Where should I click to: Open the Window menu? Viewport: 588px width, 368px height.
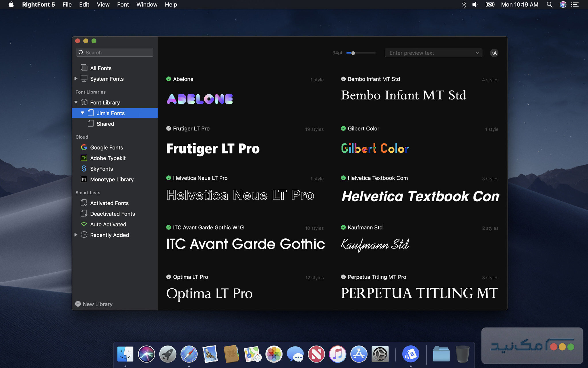pyautogui.click(x=147, y=4)
